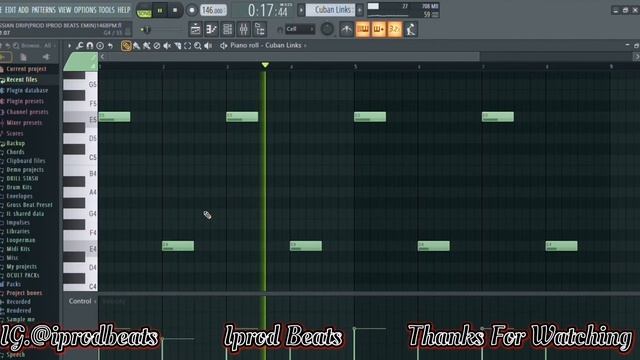Screen dimensions: 640x360
Task: Click the small slider below the menu bar
Action: click(x=145, y=29)
